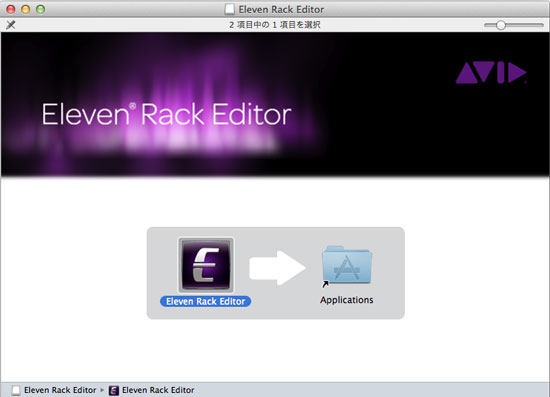Select Eleven Rack Editor app in path bar
This screenshot has width=550, height=397.
[158, 390]
